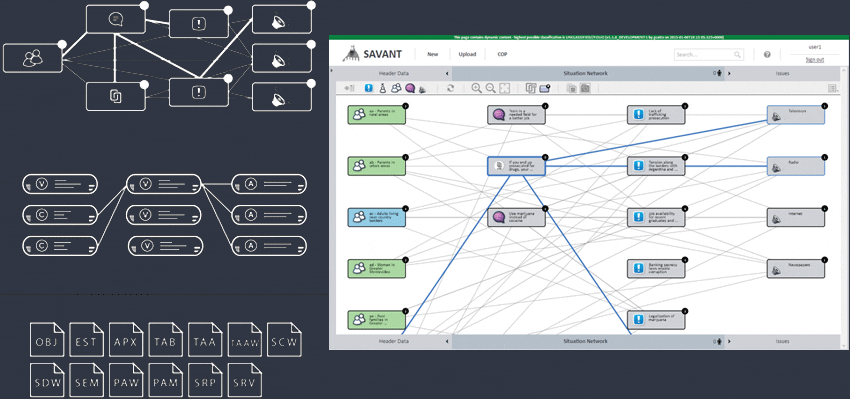Select 'Banking secrecy laws enable corruption' node
The image size is (850, 399).
656,269
